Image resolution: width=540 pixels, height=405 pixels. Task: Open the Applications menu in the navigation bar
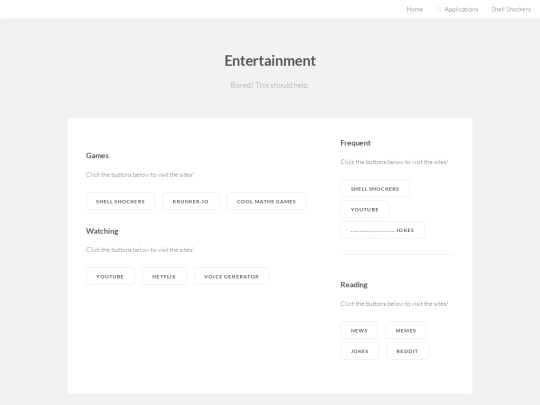tap(461, 9)
